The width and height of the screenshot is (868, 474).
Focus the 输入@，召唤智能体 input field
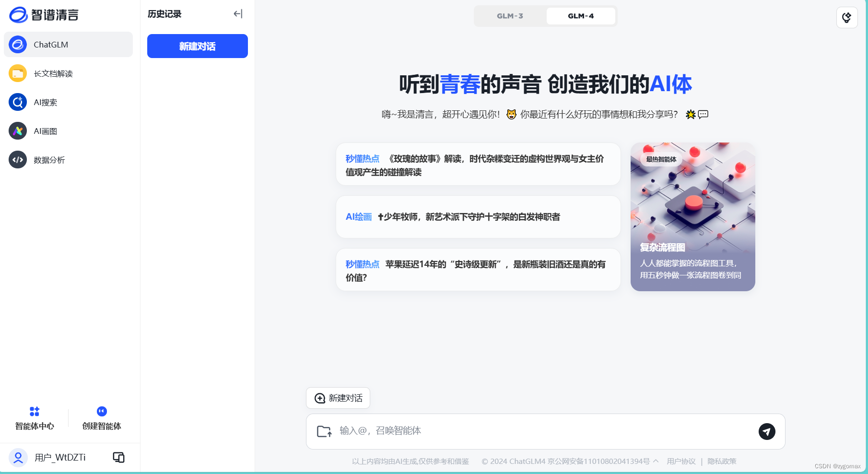[546, 431]
